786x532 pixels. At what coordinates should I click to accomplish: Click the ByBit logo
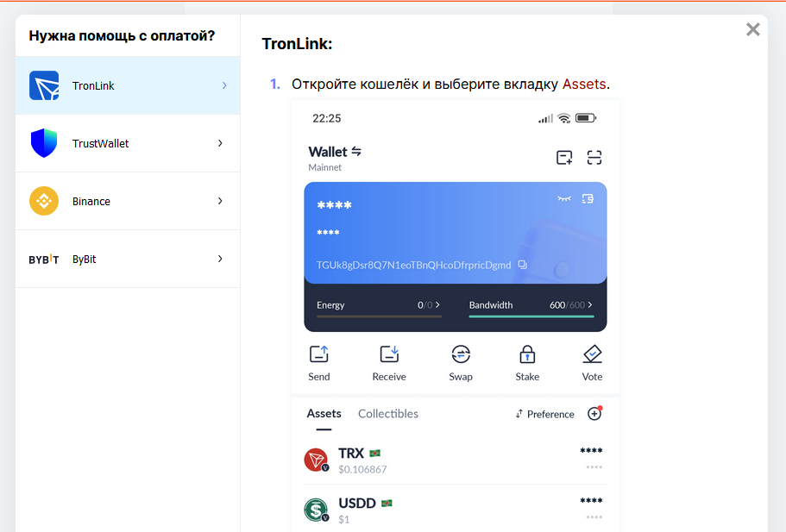(x=44, y=259)
